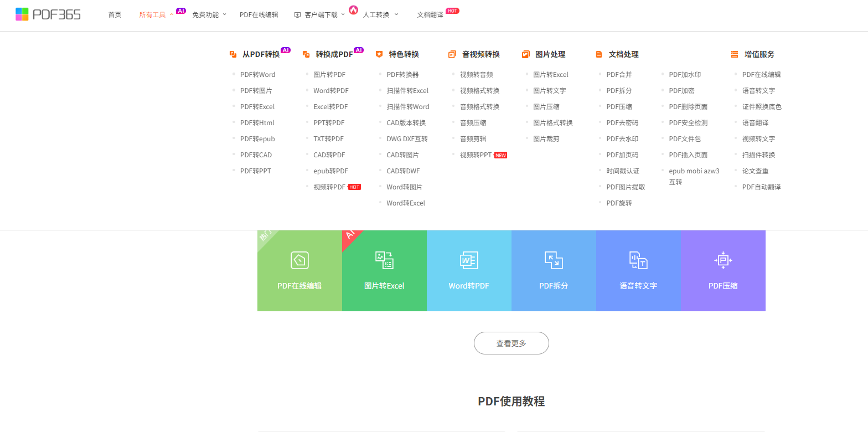868x432 pixels.
Task: Click the PDF拆分 tile icon
Action: [554, 260]
